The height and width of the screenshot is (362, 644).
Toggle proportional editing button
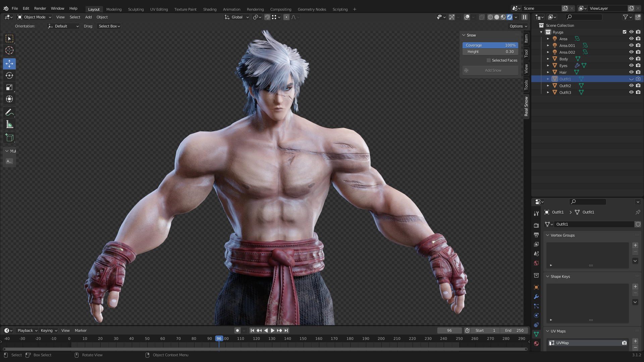pos(286,17)
